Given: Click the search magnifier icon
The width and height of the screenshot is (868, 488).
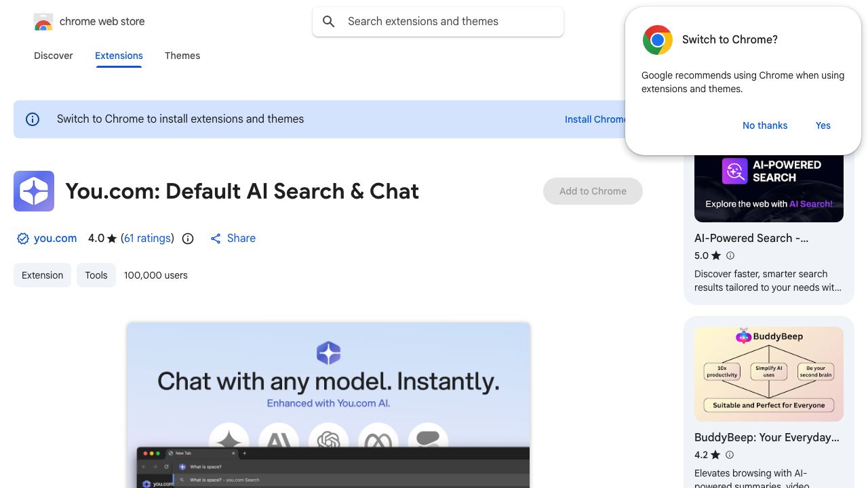Looking at the screenshot, I should (329, 22).
